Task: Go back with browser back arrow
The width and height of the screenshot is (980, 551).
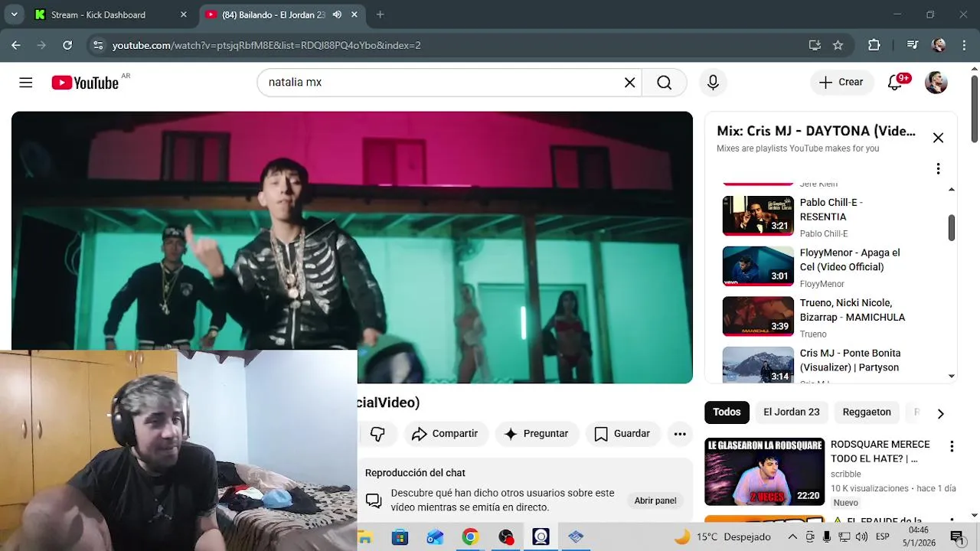Action: pos(16,45)
